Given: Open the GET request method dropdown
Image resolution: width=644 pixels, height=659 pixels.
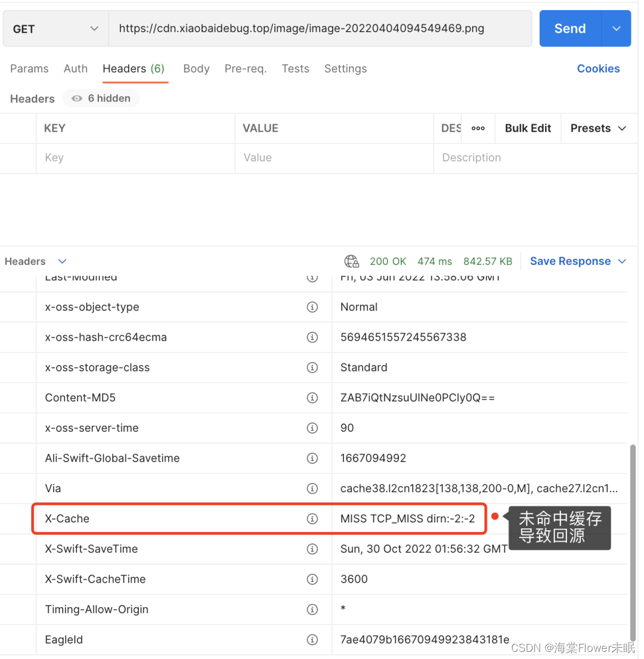Looking at the screenshot, I should [x=55, y=28].
